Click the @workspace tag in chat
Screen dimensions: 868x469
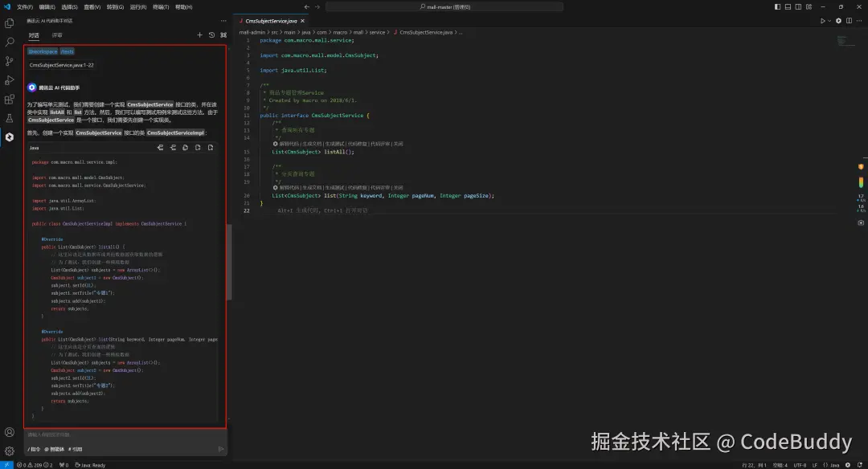tap(43, 51)
